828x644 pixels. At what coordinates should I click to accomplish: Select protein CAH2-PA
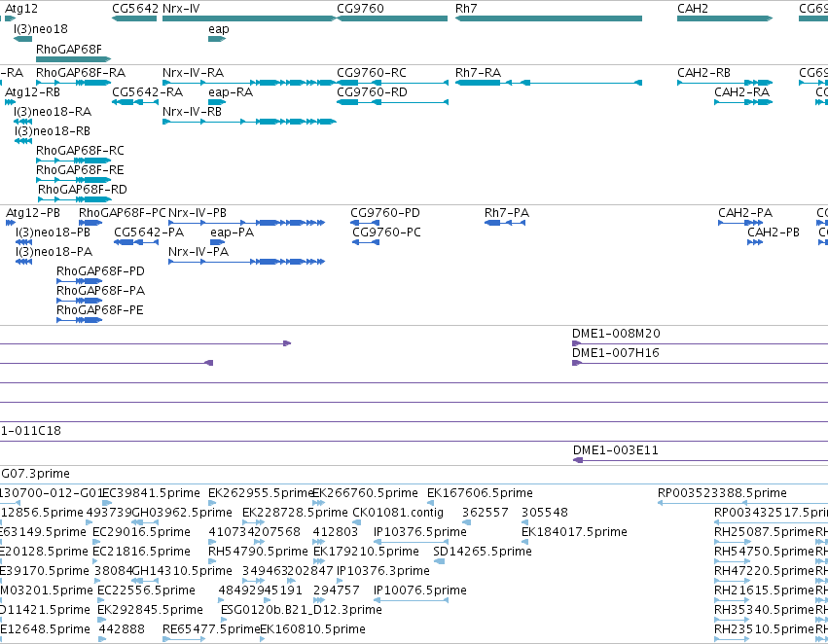745,213
